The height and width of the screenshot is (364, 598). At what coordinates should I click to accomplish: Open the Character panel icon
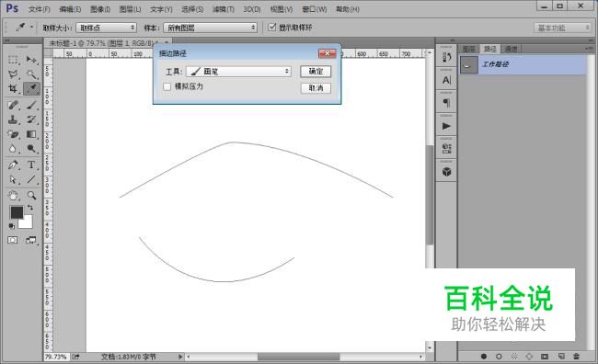click(446, 80)
